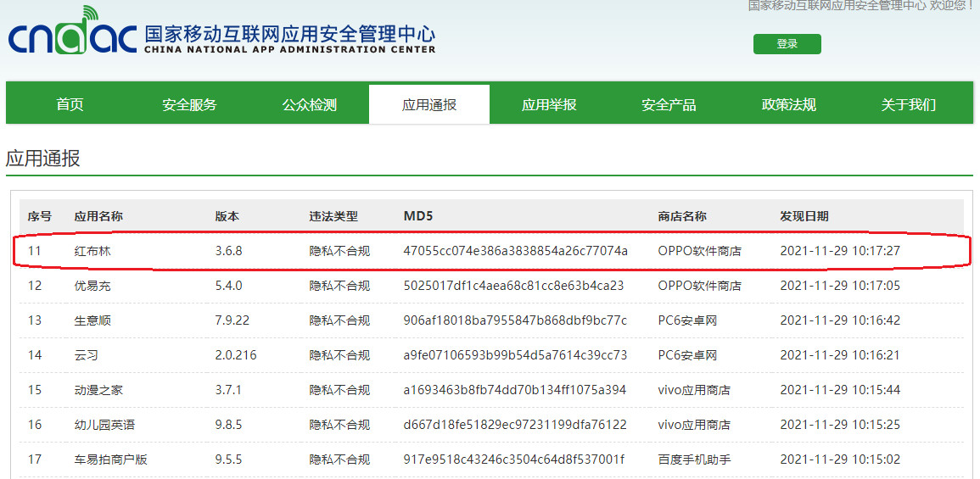Click the 车易拍商户版 app name
This screenshot has width=980, height=479.
pyautogui.click(x=110, y=460)
